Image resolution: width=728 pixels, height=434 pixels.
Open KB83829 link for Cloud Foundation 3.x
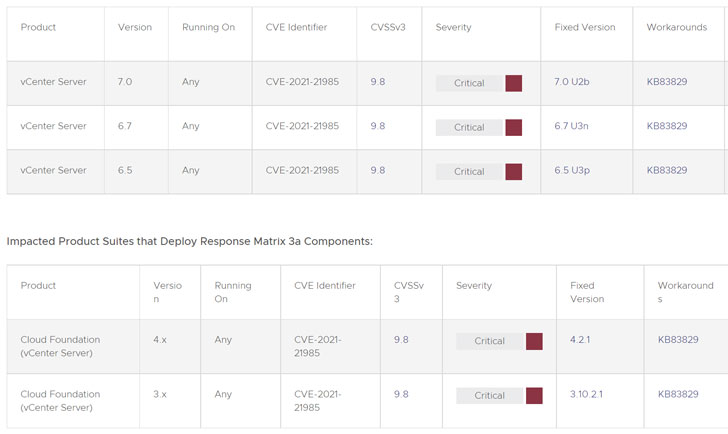point(678,394)
